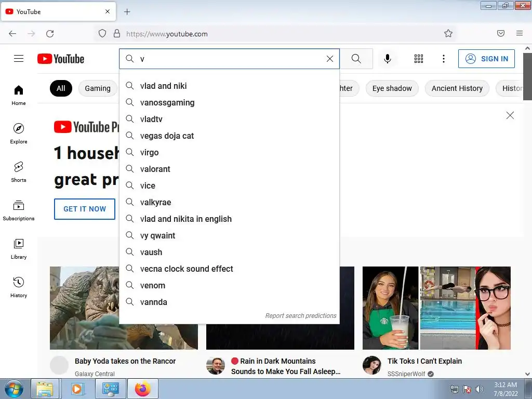The image size is (532, 399).
Task: Open the three-dot settings menu
Action: (x=444, y=59)
